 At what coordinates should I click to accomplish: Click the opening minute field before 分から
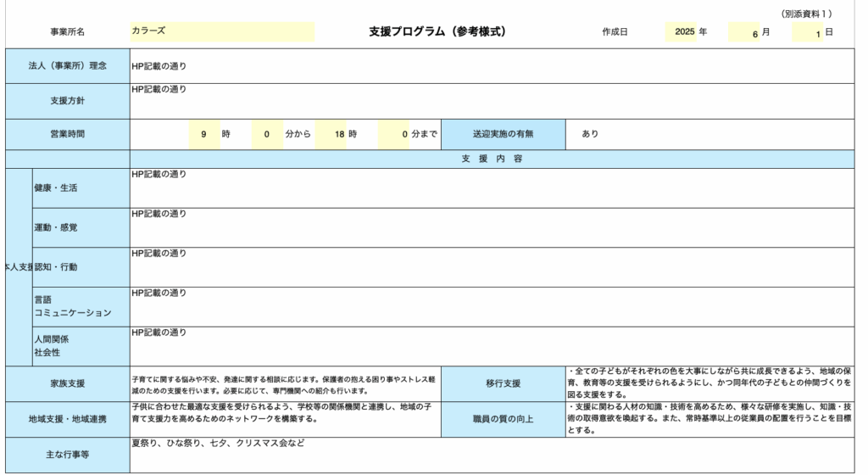266,134
